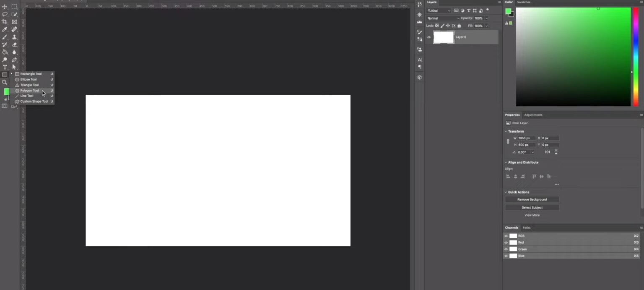This screenshot has height=290, width=644.
Task: Switch to the Adjustments tab
Action: coord(533,115)
